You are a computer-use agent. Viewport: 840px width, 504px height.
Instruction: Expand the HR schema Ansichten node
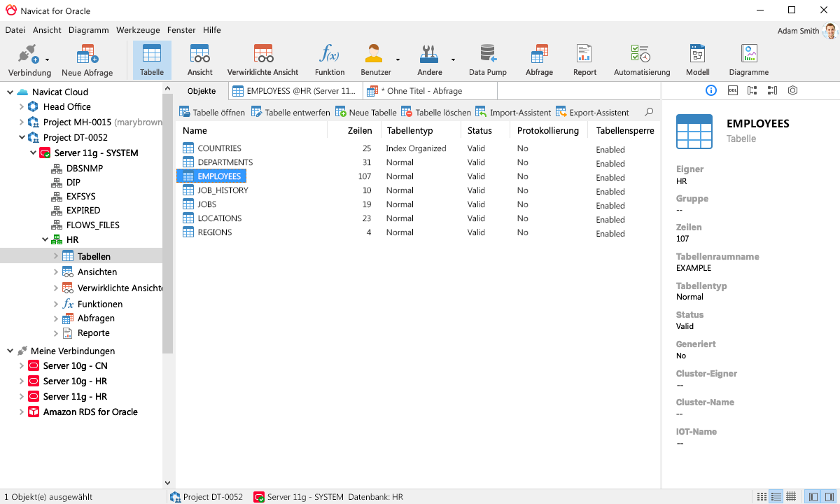[x=55, y=272]
